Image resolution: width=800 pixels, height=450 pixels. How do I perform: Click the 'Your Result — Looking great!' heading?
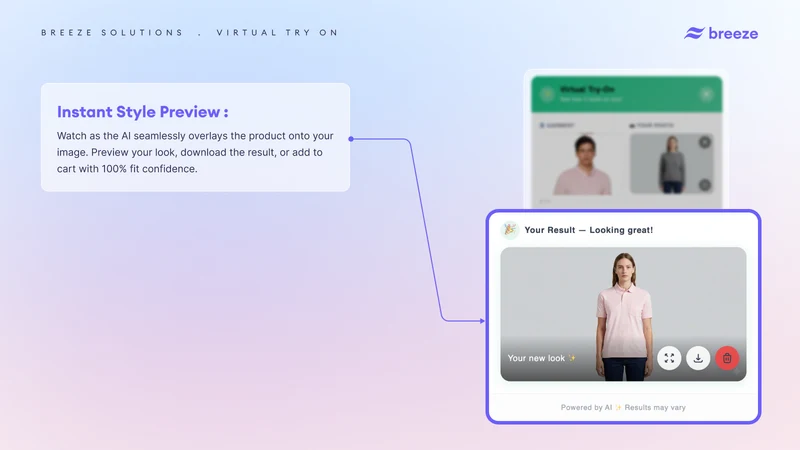588,230
